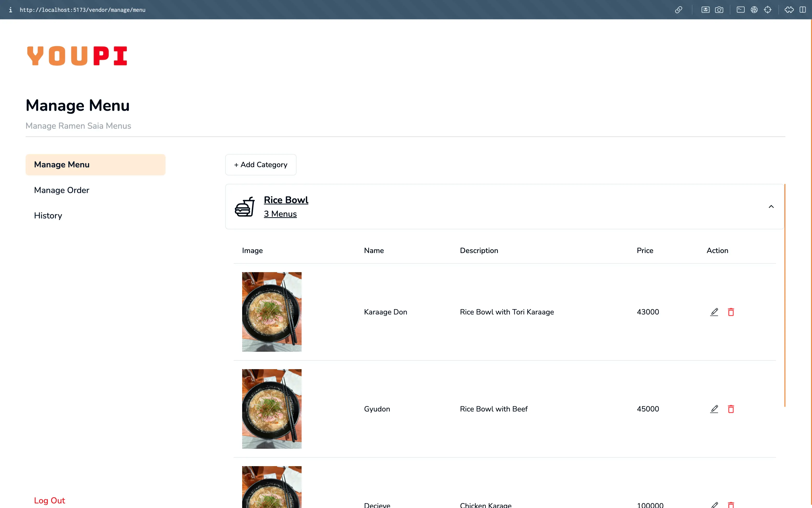This screenshot has width=812, height=508.
Task: Collapse the Rice Bowl category chevron
Action: point(771,207)
